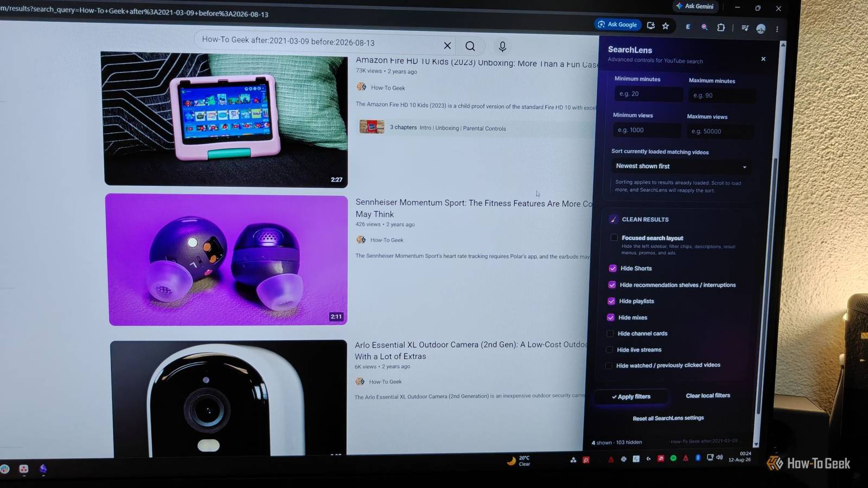This screenshot has width=868, height=488.
Task: Open the E extension icon
Action: coord(688,27)
